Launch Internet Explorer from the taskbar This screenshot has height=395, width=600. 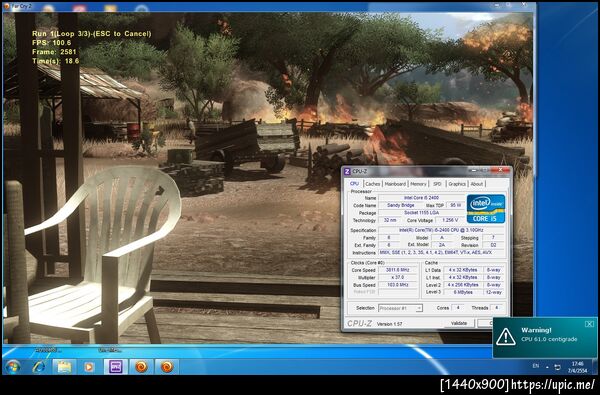pos(39,367)
